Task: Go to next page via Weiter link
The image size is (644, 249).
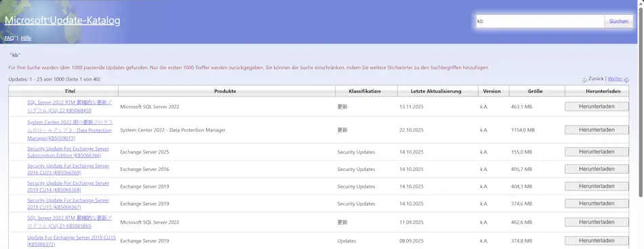Action: tap(615, 79)
